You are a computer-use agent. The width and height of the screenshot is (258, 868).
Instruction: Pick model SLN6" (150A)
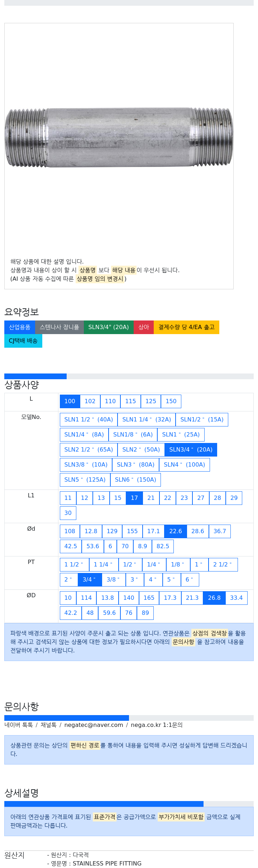coord(135,480)
